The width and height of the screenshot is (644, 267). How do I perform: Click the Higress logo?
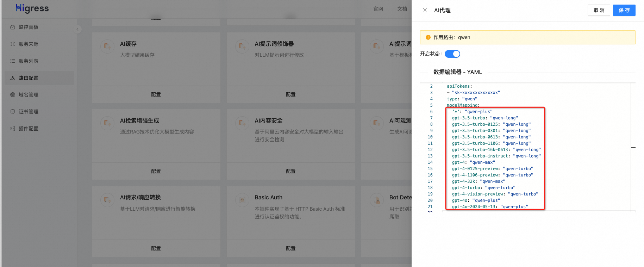click(32, 8)
